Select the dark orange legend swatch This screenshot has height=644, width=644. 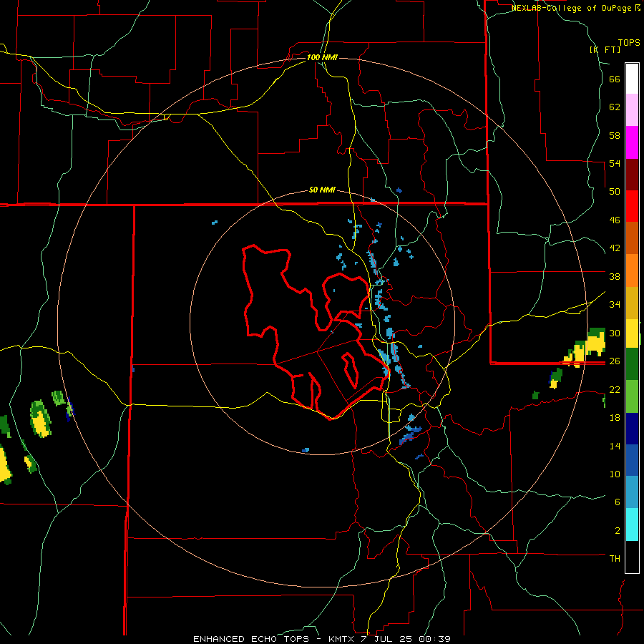632,238
